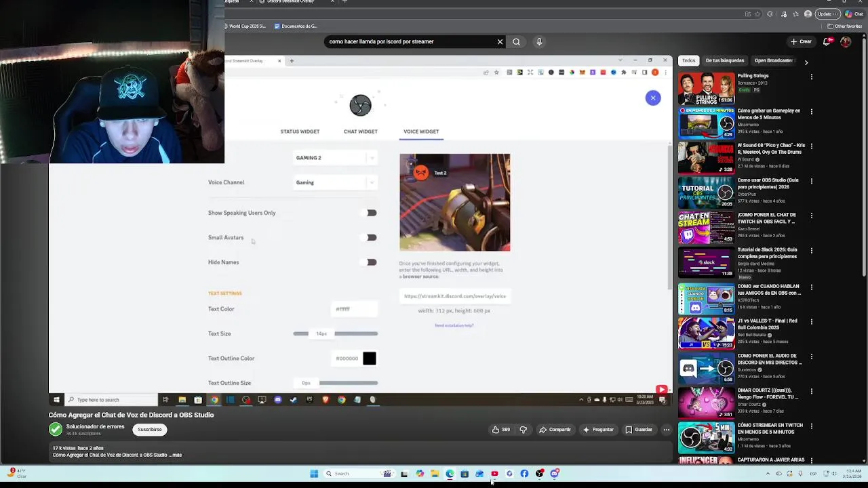Click YouTube logo watermark in video corner
Screen dimensions: 868x488
(662, 389)
